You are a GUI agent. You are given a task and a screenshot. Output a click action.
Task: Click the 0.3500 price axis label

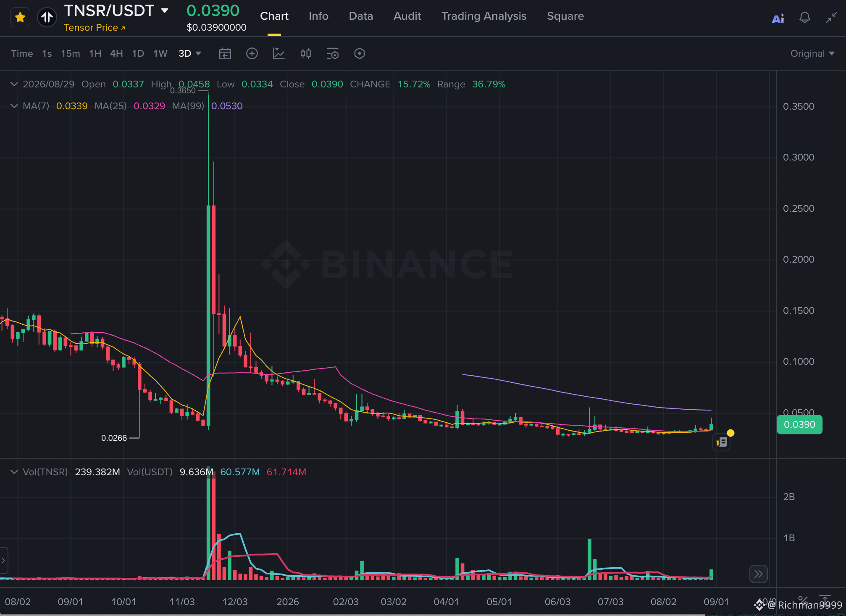tap(799, 106)
